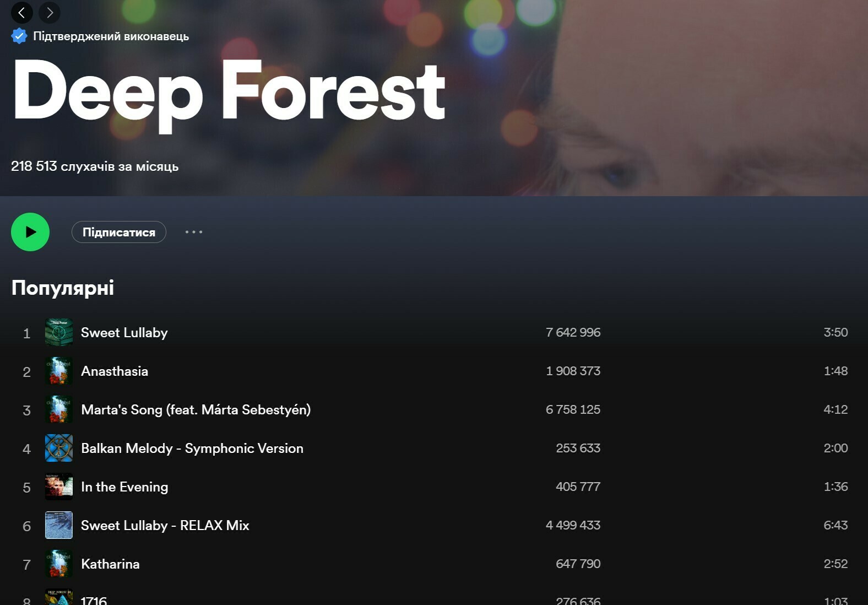Click the blue verified artist badge

(19, 36)
